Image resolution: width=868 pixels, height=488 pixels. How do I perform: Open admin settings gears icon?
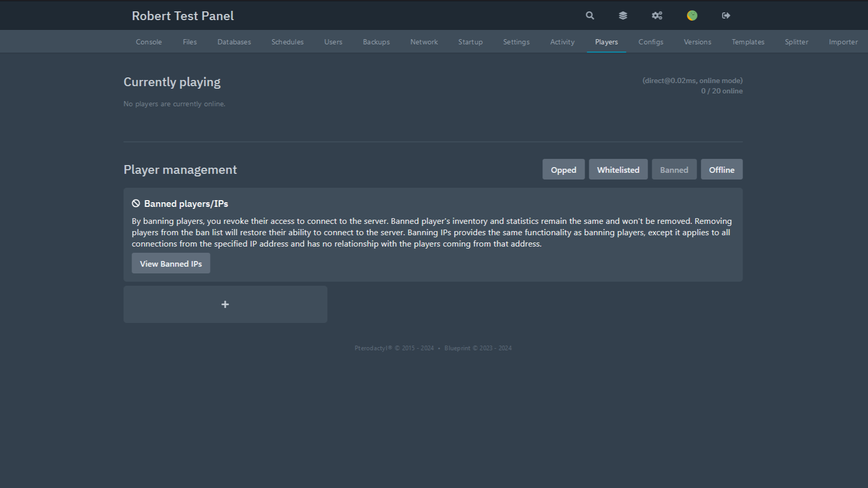tap(657, 15)
